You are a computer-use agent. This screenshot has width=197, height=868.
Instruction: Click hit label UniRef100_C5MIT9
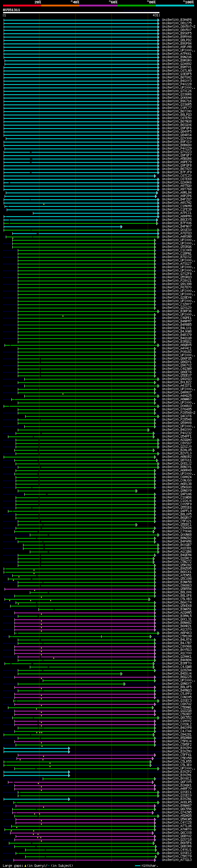[177, 856]
